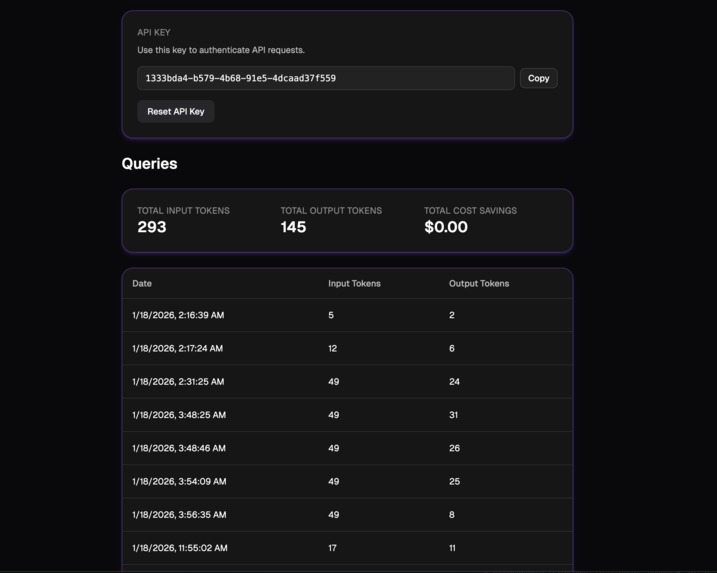Select the 3:48:25 AM query row

(348, 415)
